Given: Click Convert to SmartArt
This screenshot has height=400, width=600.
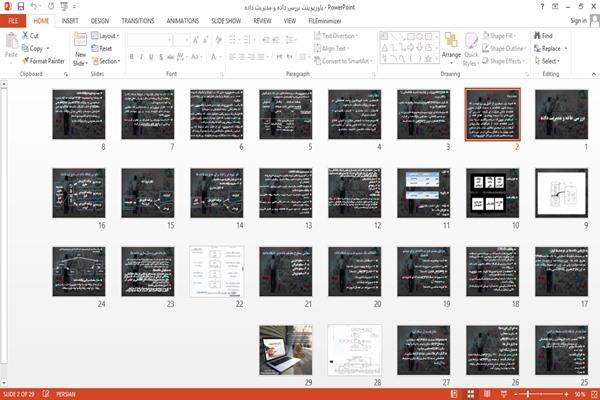Looking at the screenshot, I should pos(343,61).
